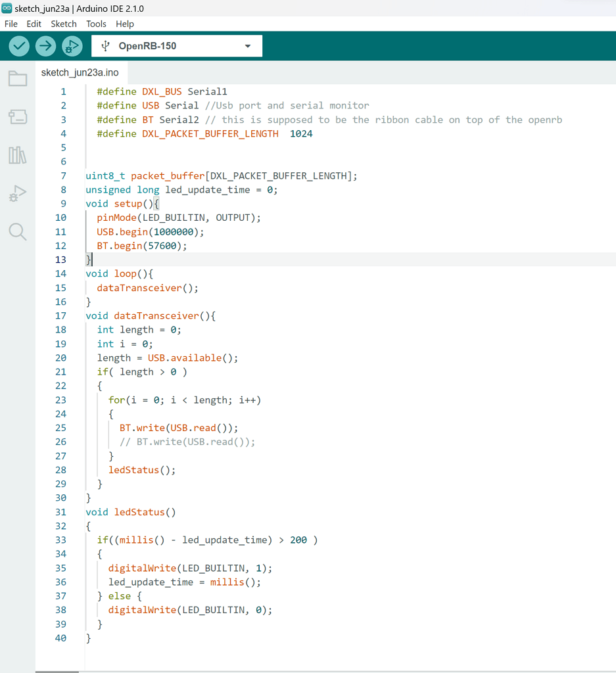Open the Library Manager sidebar icon
The width and height of the screenshot is (616, 673).
point(17,155)
